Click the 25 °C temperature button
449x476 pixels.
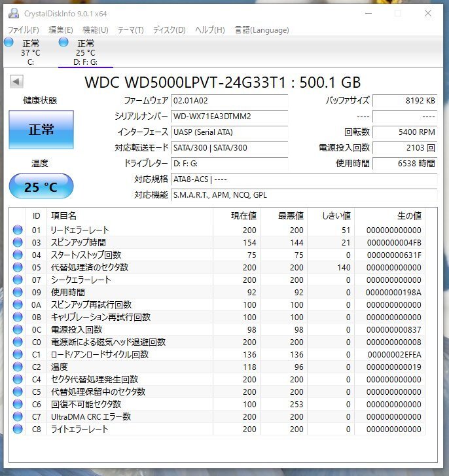tap(41, 187)
